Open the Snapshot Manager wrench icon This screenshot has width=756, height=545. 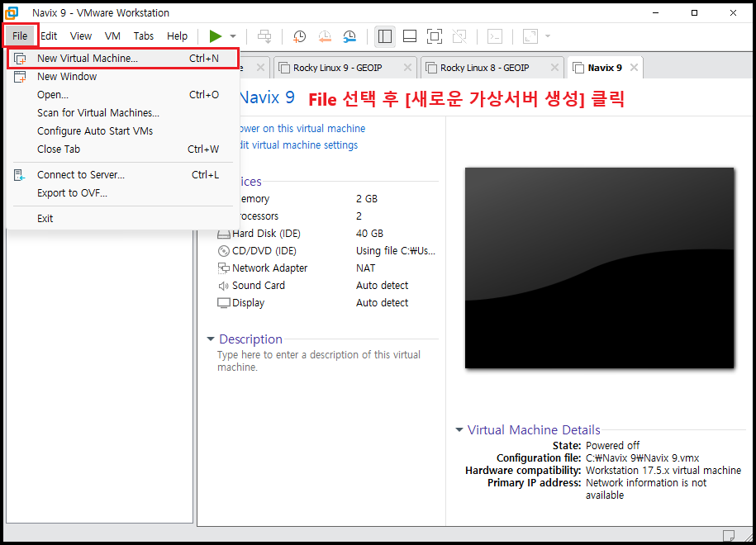tap(349, 36)
